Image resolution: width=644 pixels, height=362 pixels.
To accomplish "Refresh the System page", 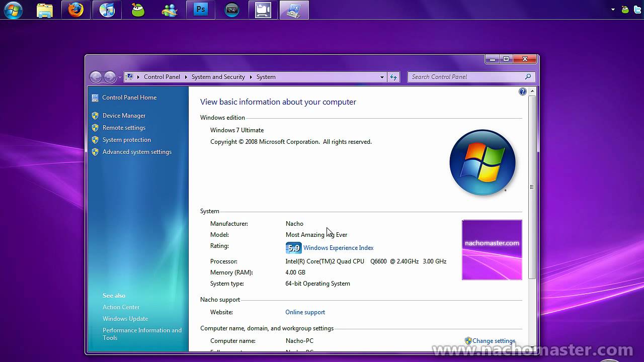I will point(393,77).
